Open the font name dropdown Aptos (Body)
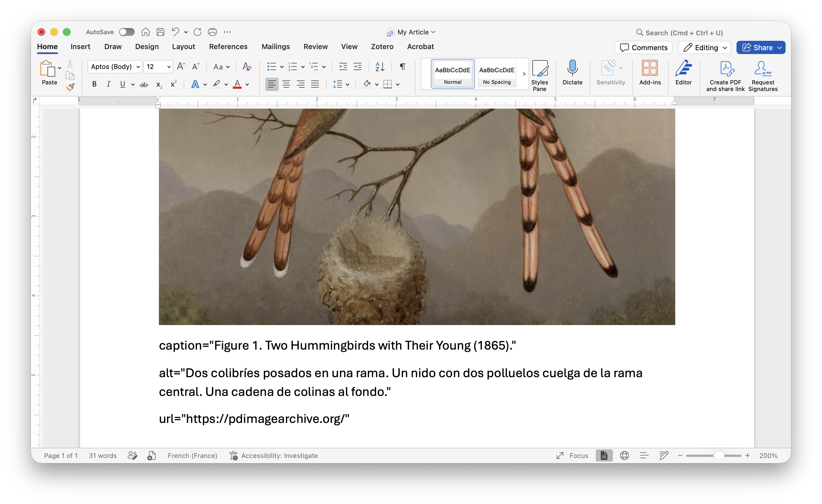822x504 pixels. click(115, 67)
